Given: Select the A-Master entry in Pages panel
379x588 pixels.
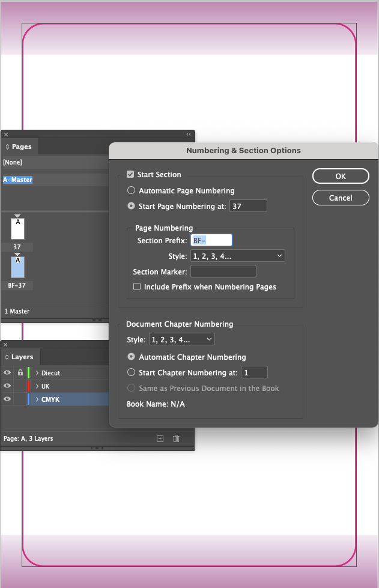Looking at the screenshot, I should (17, 180).
